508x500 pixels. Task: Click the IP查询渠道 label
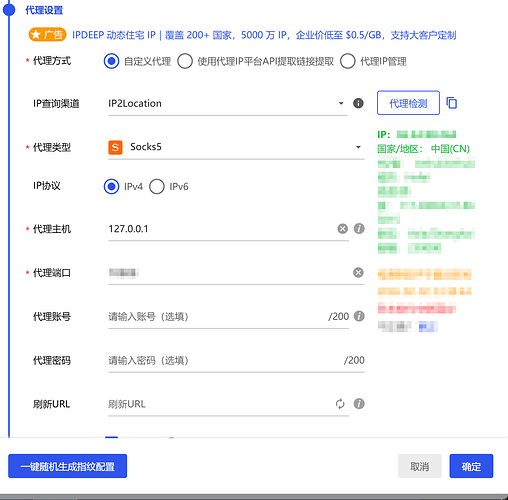coord(56,104)
